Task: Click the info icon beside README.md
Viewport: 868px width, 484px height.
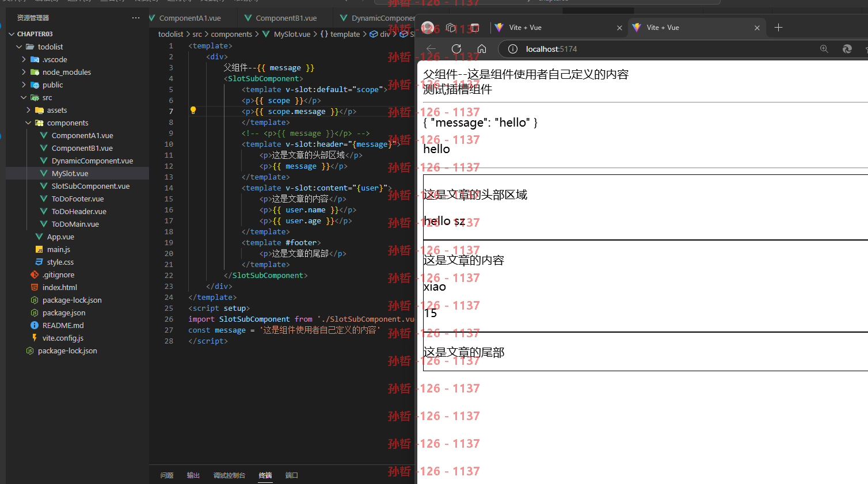Action: pos(35,325)
